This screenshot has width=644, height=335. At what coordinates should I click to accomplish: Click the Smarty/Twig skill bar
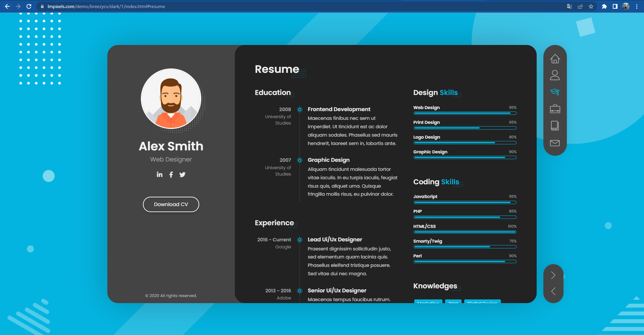coord(465,247)
